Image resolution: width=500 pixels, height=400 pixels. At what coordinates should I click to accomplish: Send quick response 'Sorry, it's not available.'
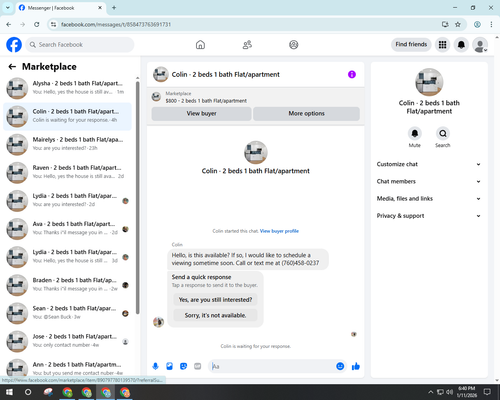click(x=215, y=315)
